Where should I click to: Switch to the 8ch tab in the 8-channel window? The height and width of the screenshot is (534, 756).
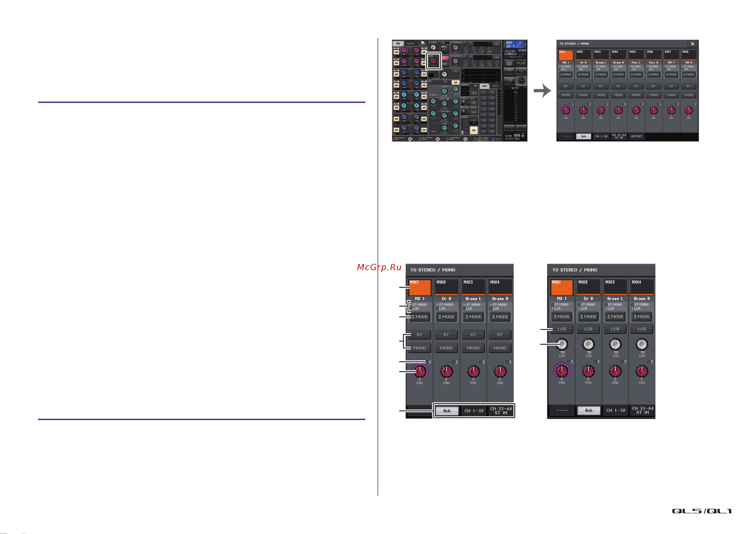tap(583, 136)
